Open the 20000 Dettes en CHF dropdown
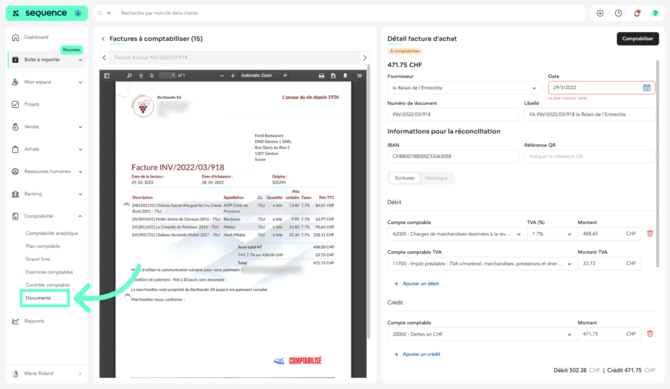670x389 pixels. [x=481, y=334]
